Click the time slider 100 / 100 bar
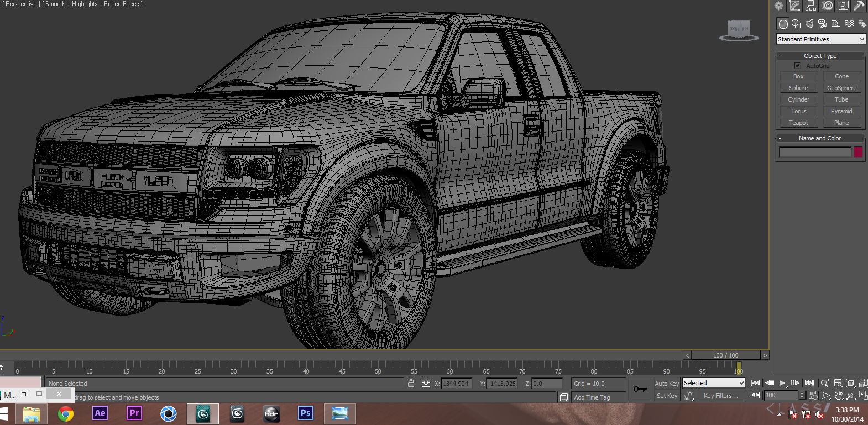868x425 pixels. (x=726, y=355)
